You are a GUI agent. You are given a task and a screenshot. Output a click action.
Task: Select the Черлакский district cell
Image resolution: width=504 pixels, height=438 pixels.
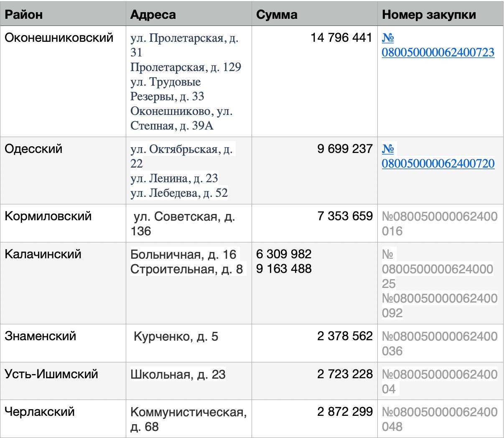coord(40,412)
